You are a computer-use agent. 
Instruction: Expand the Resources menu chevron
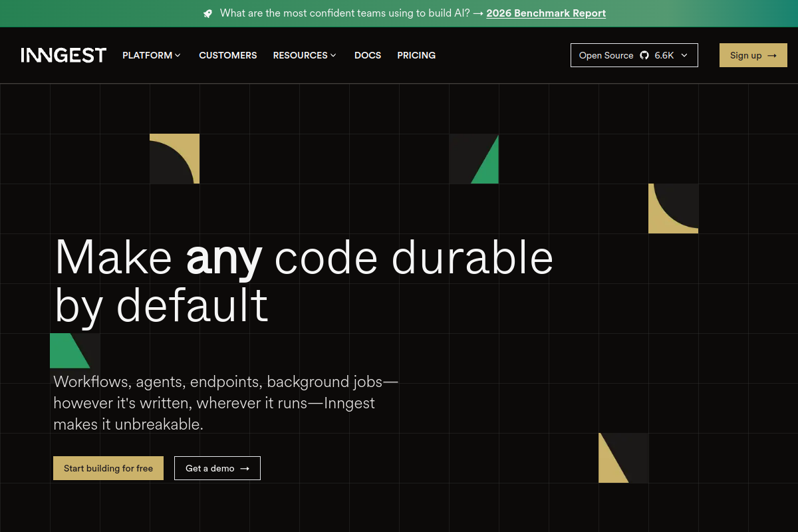[333, 55]
